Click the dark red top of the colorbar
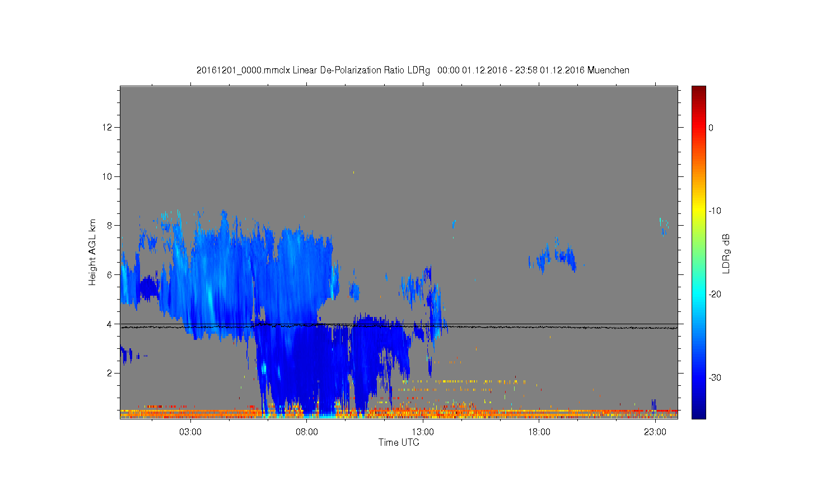 [699, 90]
